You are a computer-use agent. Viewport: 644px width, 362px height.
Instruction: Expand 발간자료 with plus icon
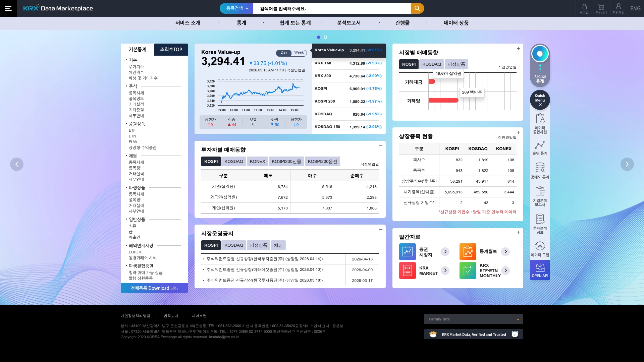518,233
